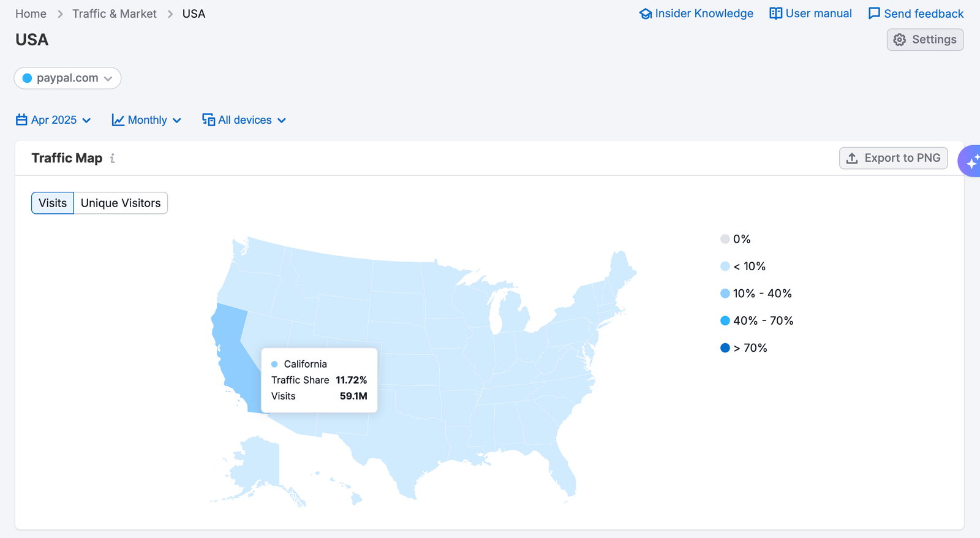Click the > 70% legend color dot
Viewport: 980px width, 538px height.
pos(725,348)
